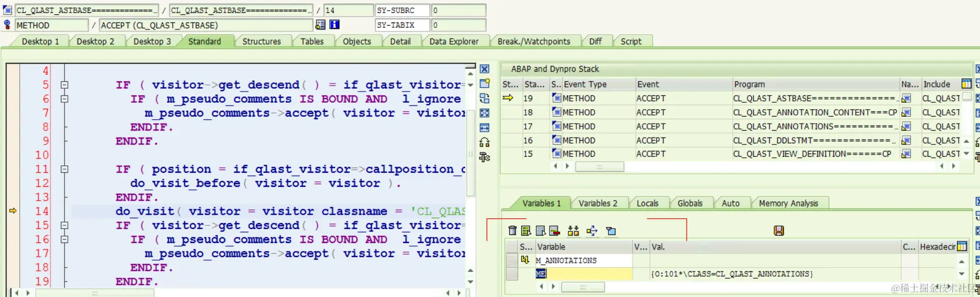The image size is (980, 297).
Task: Open the Tables tab
Action: [x=312, y=41]
